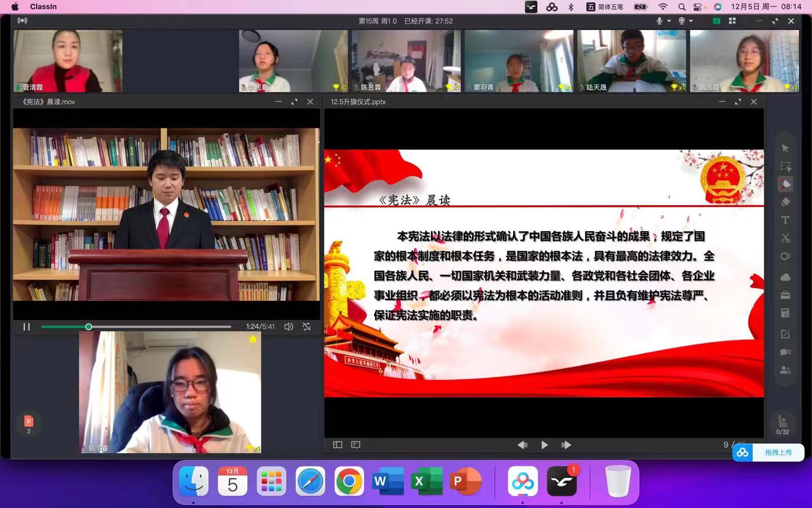This screenshot has height=508, width=812.
Task: Open the cloud disk icon
Action: pyautogui.click(x=785, y=277)
